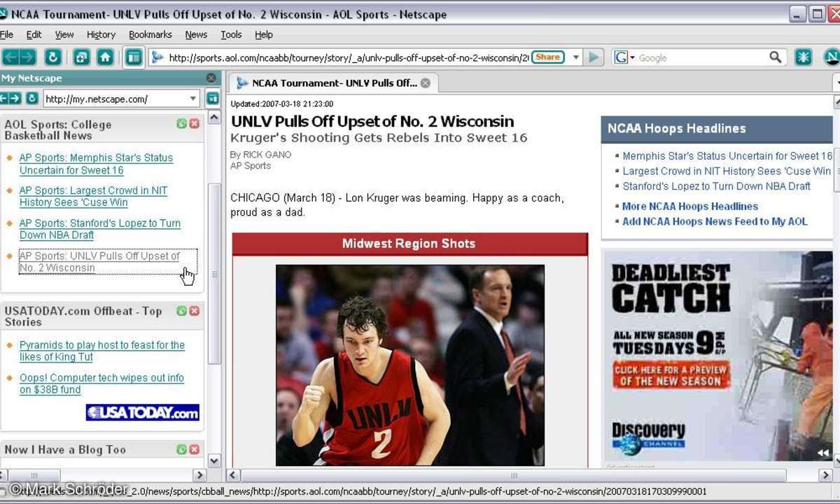Click the sidebar scroll-down arrow

point(215,461)
